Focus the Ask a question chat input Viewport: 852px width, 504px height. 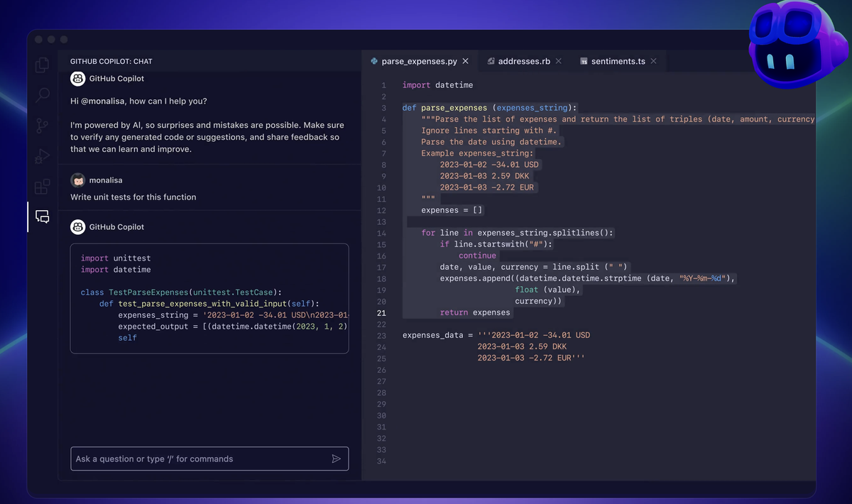tap(209, 459)
